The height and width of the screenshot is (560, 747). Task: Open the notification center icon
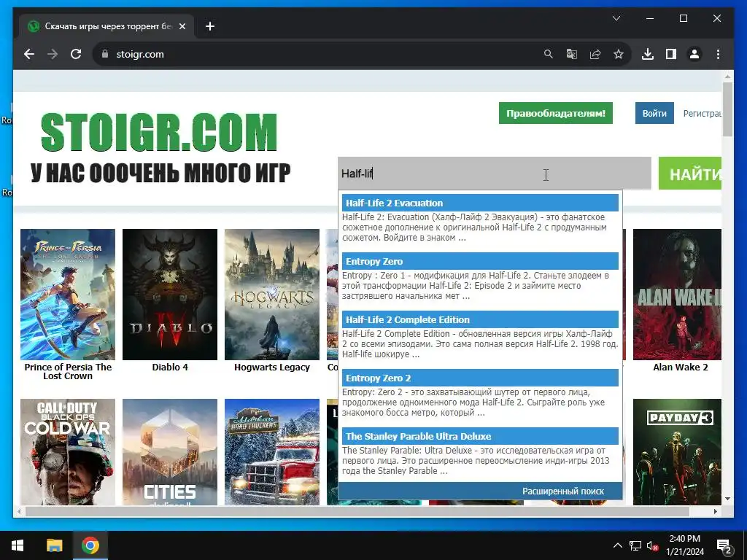(724, 545)
